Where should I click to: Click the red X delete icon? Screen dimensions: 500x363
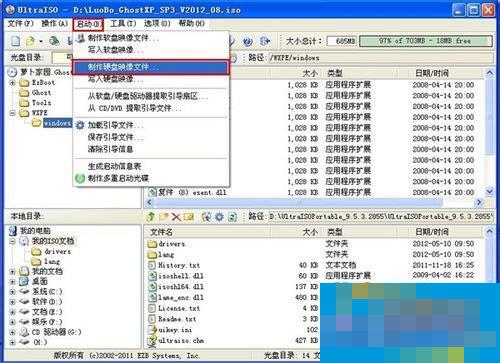[x=176, y=217]
